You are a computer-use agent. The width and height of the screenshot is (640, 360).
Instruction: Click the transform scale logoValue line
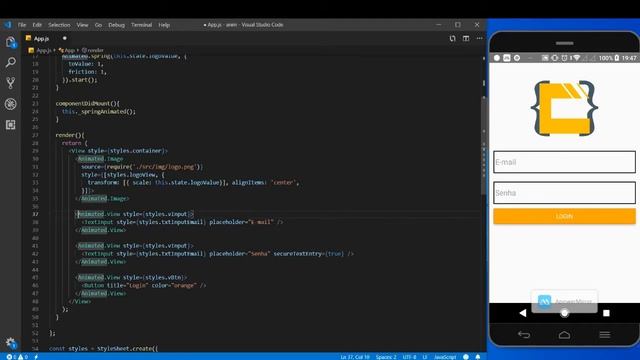193,182
